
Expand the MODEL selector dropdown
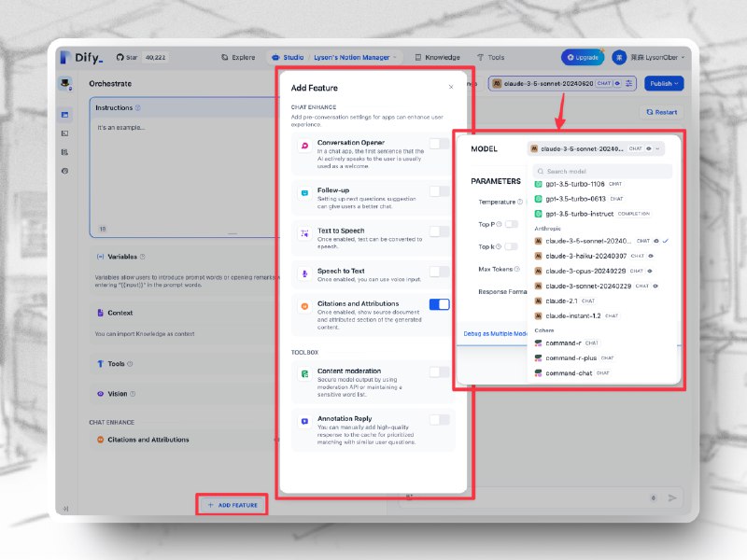click(596, 149)
